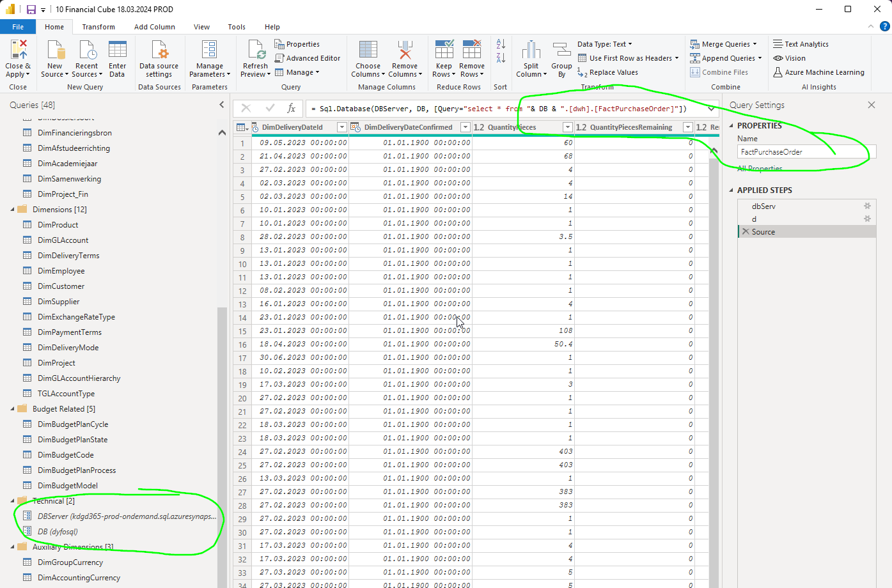Screen dimensions: 892x588
Task: Open the Merge Queries dropdown
Action: (723, 44)
